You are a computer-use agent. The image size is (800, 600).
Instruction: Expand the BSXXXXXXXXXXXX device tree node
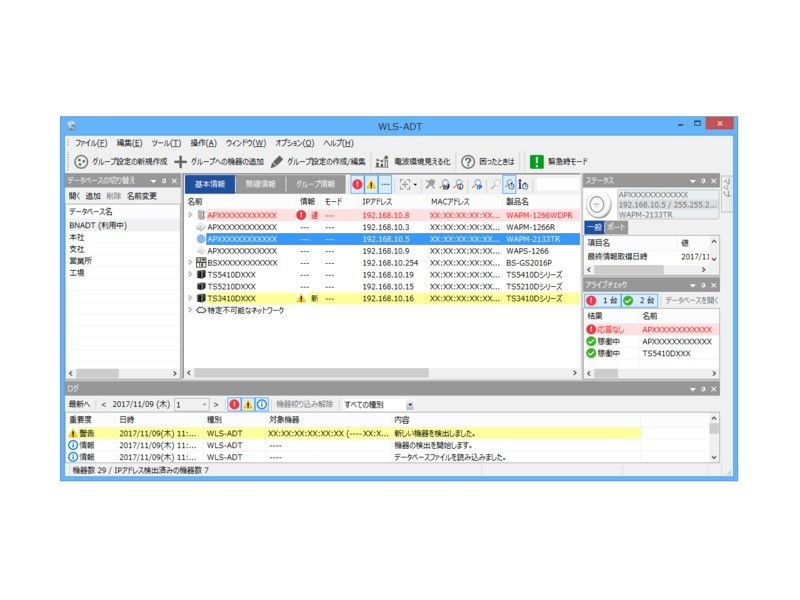[x=190, y=262]
